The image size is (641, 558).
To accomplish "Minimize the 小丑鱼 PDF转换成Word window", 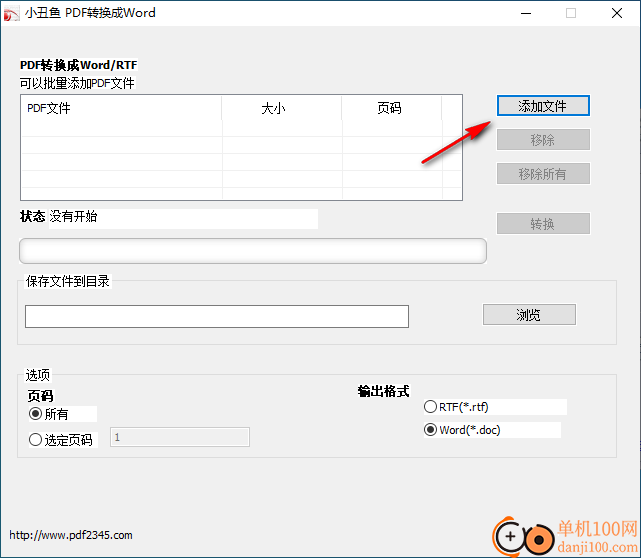I will tap(526, 13).
